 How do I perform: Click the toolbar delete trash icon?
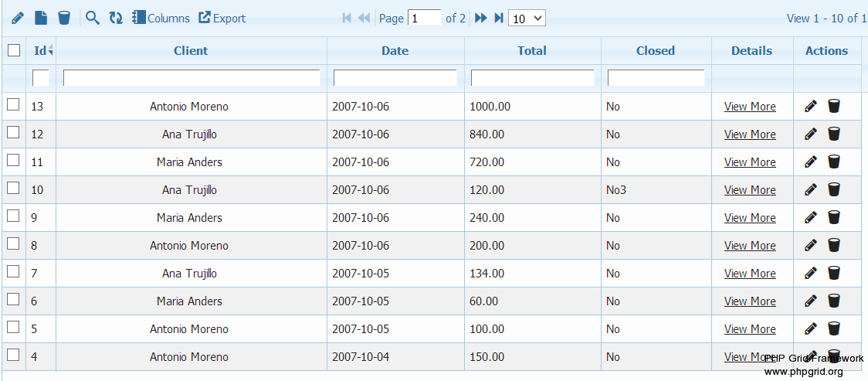(64, 18)
